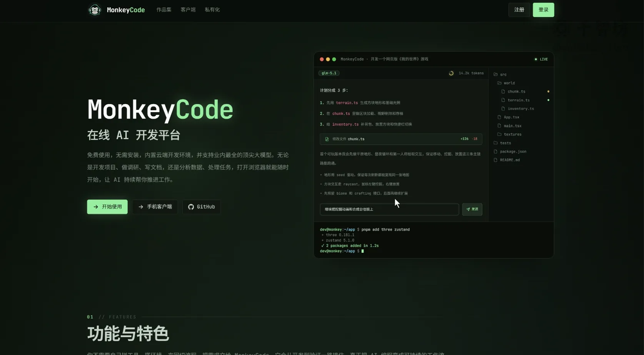Expand the textures folder

click(x=509, y=134)
